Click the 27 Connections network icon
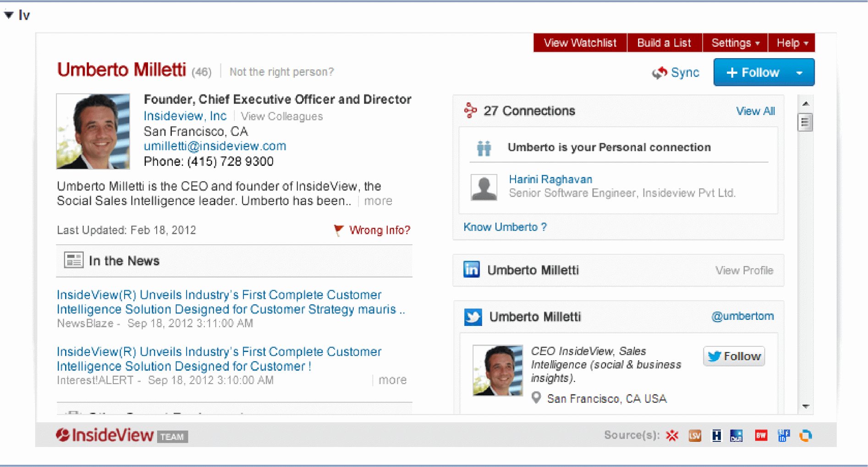 [x=470, y=110]
